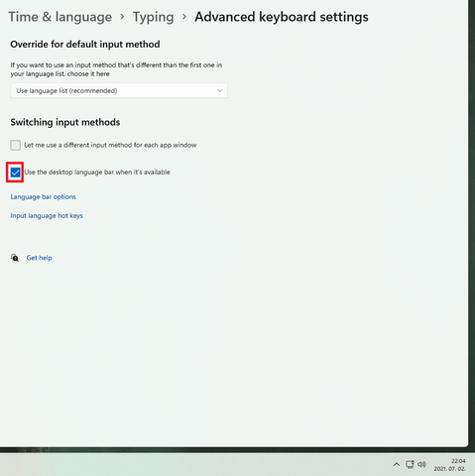The height and width of the screenshot is (476, 475).
Task: Uncheck Use the desktop language bar
Action: tap(15, 173)
